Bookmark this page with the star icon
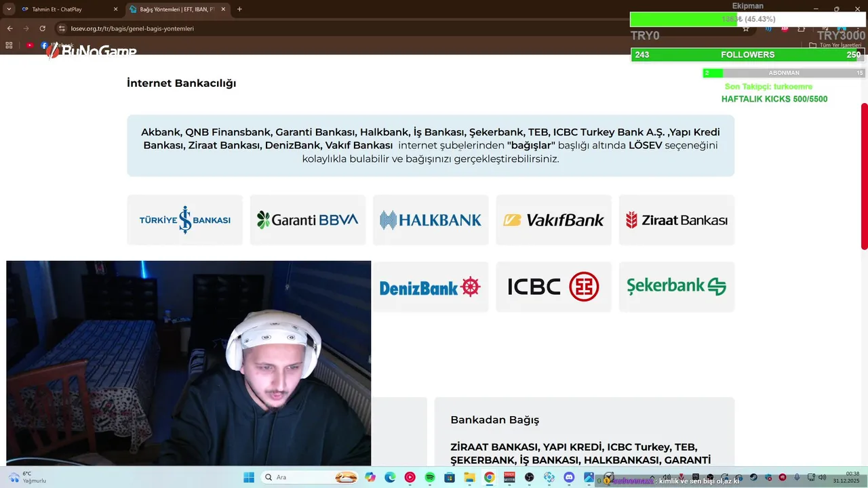 coord(746,28)
